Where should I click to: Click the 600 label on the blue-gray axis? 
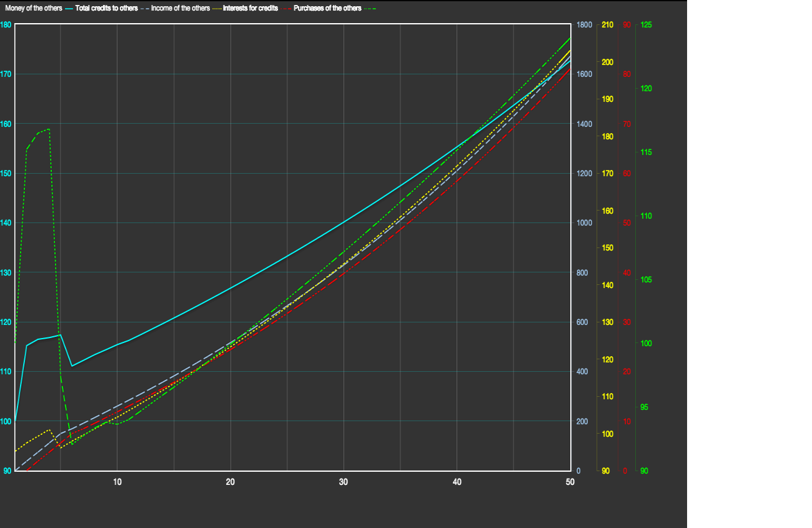582,322
